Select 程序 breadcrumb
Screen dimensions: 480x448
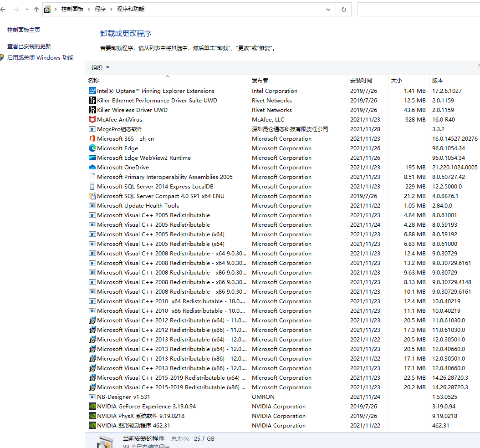point(100,9)
